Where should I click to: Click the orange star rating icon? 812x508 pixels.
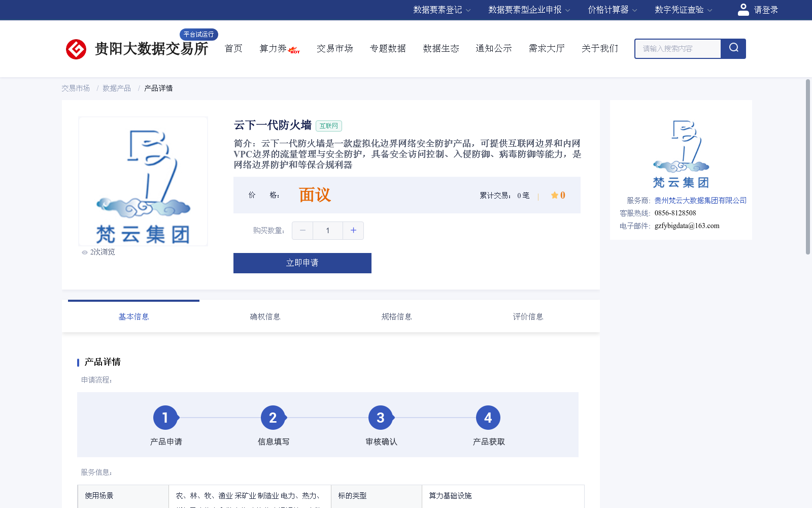tap(555, 195)
